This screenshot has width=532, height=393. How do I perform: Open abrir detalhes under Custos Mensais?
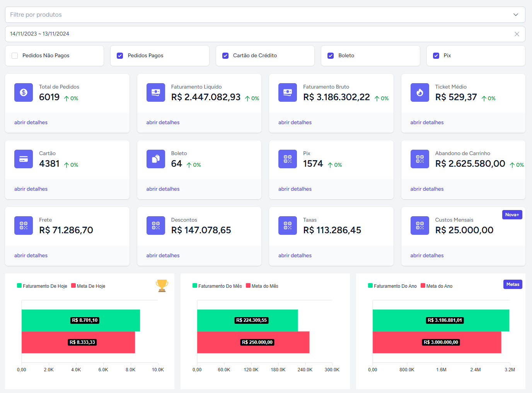(427, 255)
